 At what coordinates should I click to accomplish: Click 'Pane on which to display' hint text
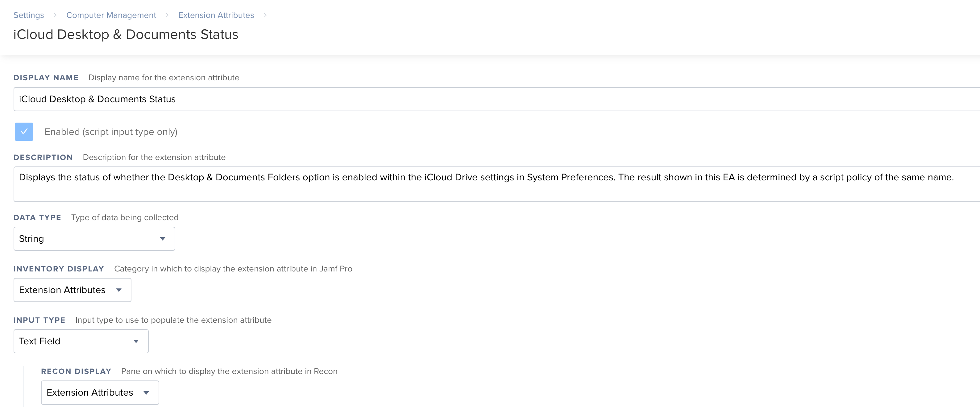click(x=229, y=371)
